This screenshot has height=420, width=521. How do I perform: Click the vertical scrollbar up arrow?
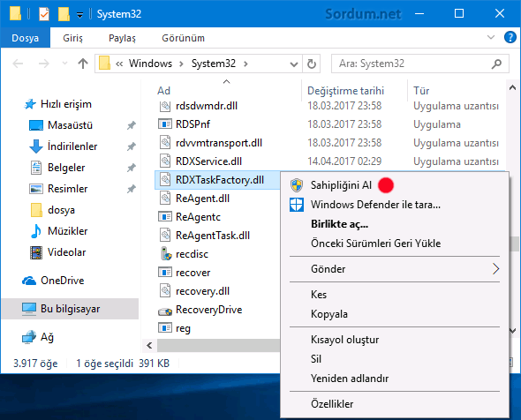click(512, 88)
